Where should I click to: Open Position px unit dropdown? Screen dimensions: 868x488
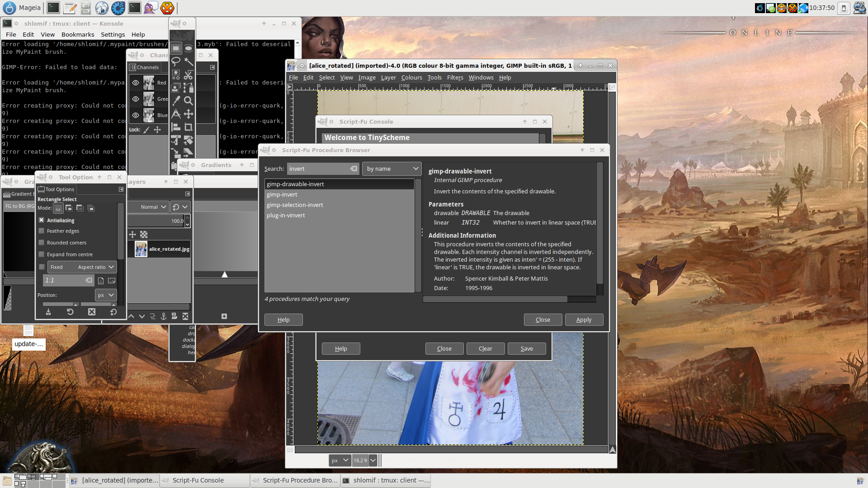[x=106, y=295]
